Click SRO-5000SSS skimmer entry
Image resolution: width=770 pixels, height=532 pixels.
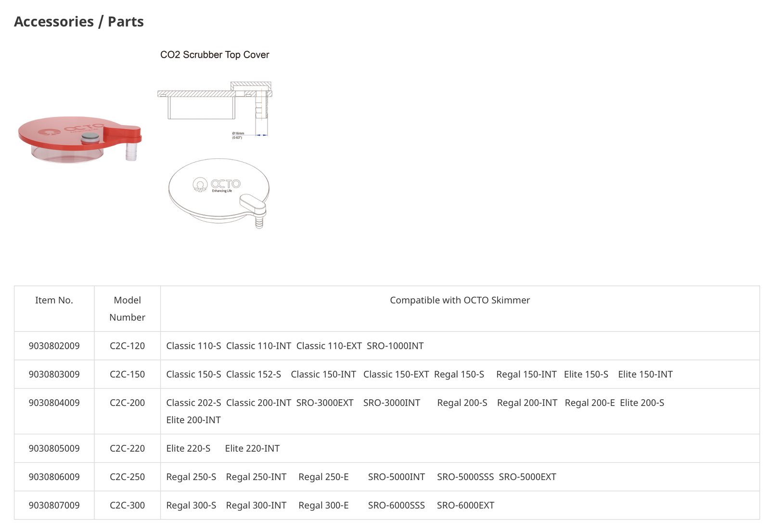(465, 477)
